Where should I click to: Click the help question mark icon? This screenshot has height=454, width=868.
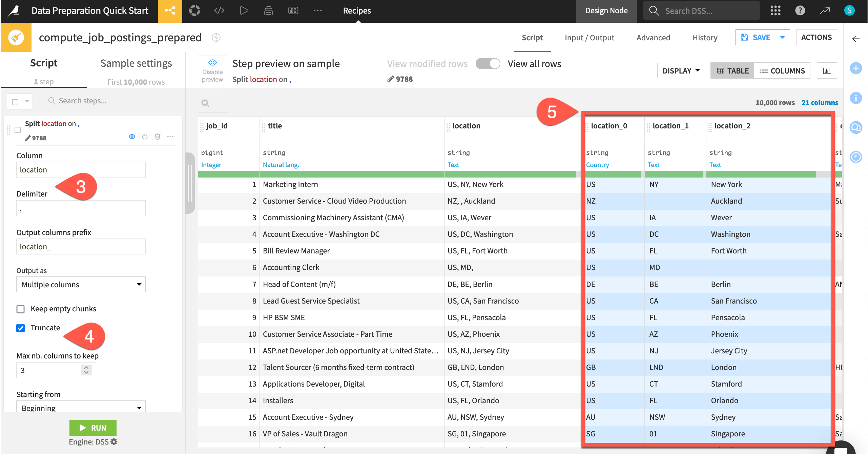pos(800,11)
